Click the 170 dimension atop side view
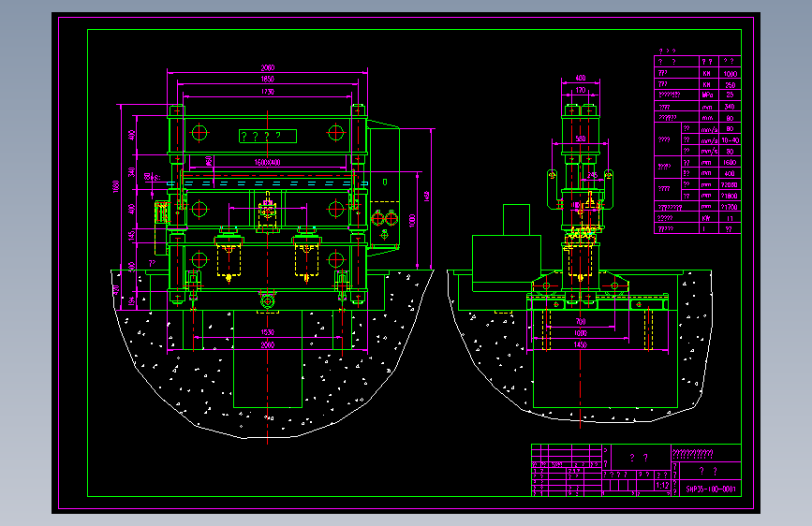Viewport: 812px width, 526px height. coord(581,90)
